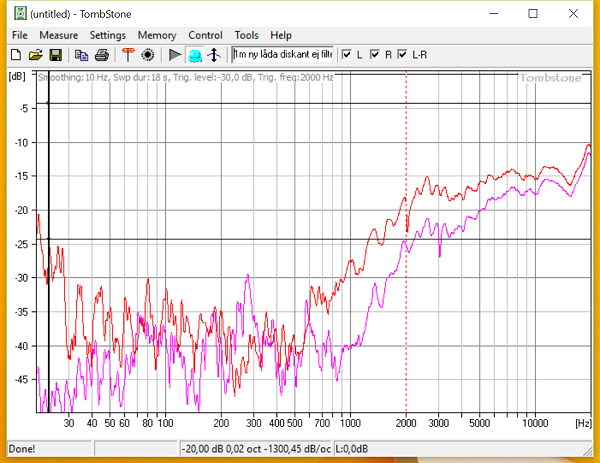Click the [Hz] axis unit label
Viewport: 600px width, 463px height.
point(583,423)
